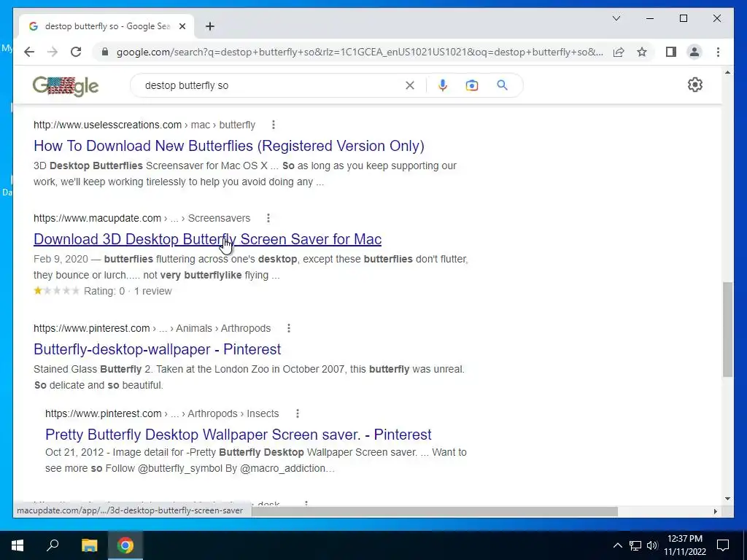
Task: Open options for pinterest Insects result
Action: pyautogui.click(x=298, y=413)
